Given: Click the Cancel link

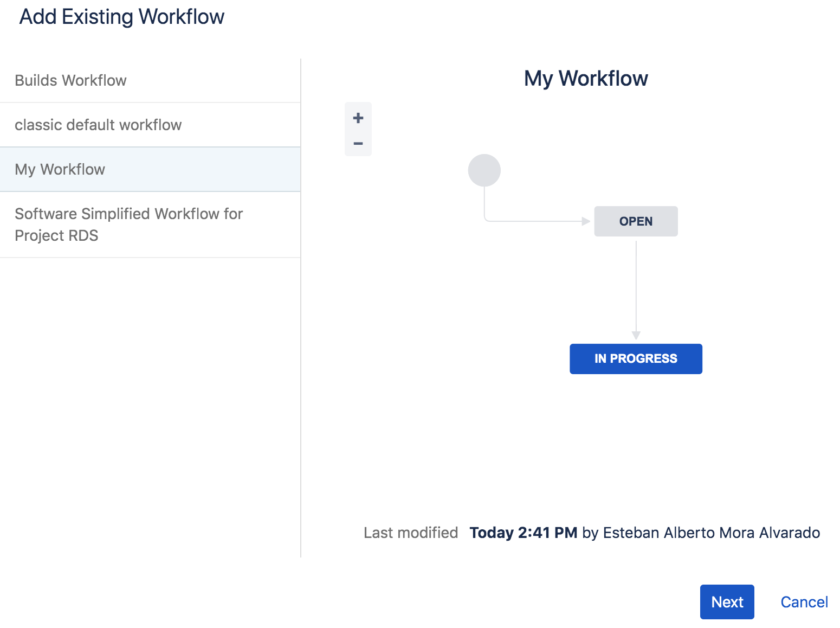Looking at the screenshot, I should coord(804,601).
